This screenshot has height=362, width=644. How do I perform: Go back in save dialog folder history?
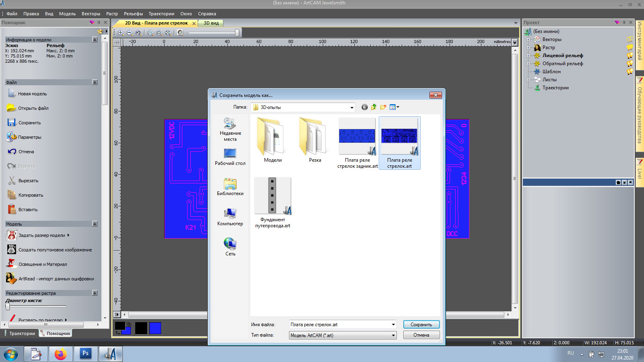[364, 107]
